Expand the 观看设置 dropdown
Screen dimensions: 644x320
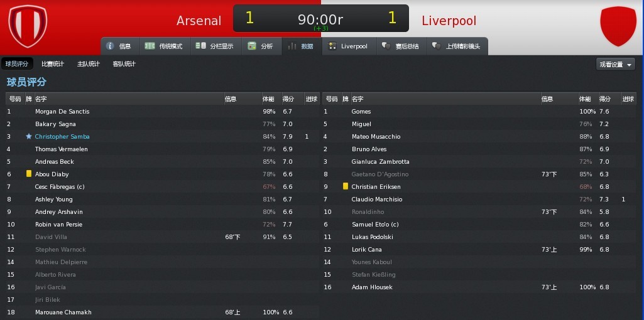click(x=615, y=64)
